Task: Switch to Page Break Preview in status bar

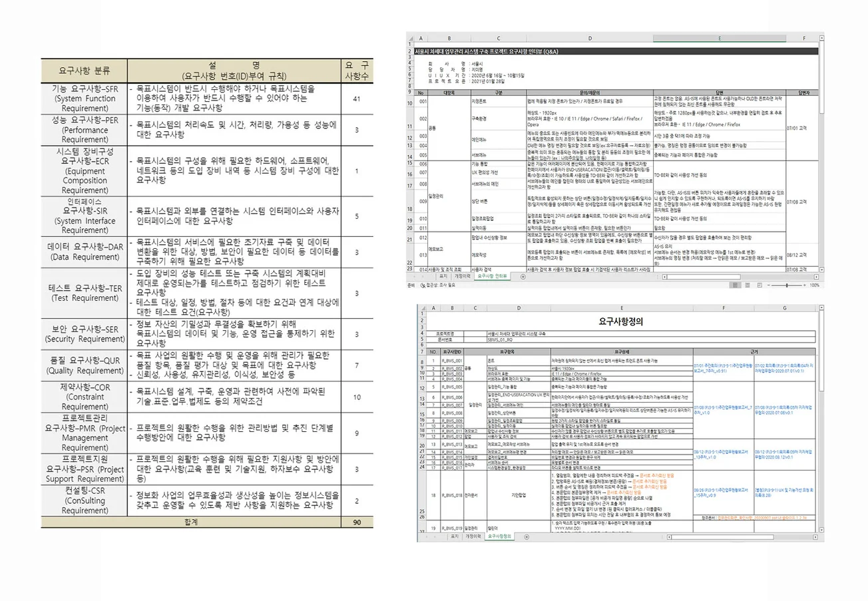Action: pyautogui.click(x=760, y=285)
